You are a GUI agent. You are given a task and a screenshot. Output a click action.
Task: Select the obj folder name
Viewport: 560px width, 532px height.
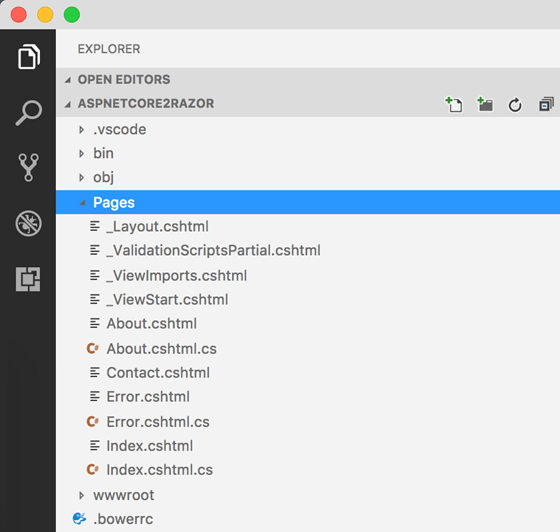pyautogui.click(x=104, y=177)
